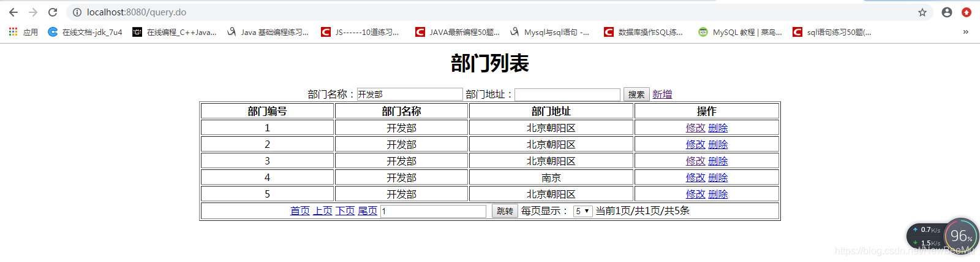Click 删除 for department 2
This screenshot has height=262, width=980.
718,144
